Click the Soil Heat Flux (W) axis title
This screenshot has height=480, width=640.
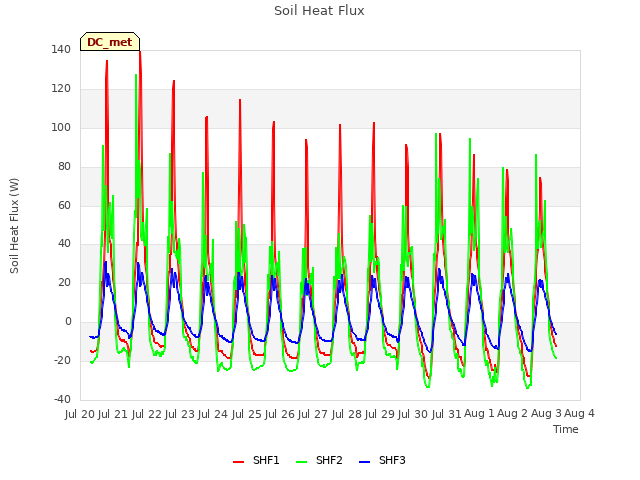pyautogui.click(x=14, y=226)
